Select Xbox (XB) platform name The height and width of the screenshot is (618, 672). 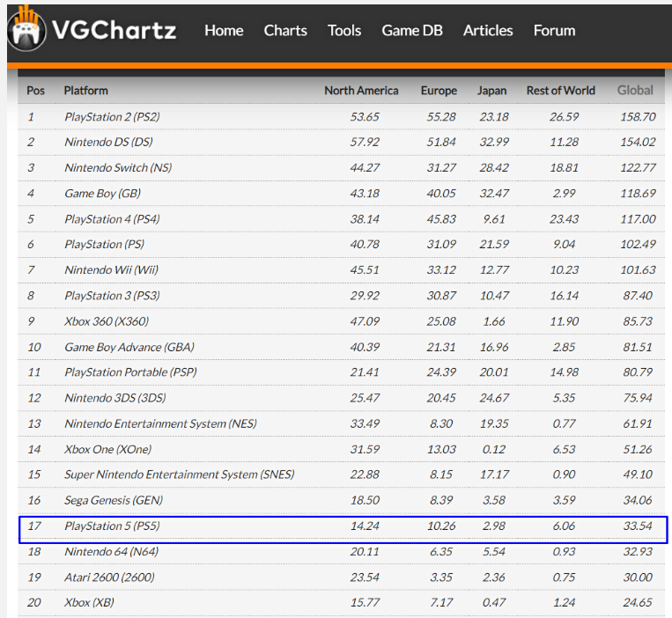click(89, 602)
